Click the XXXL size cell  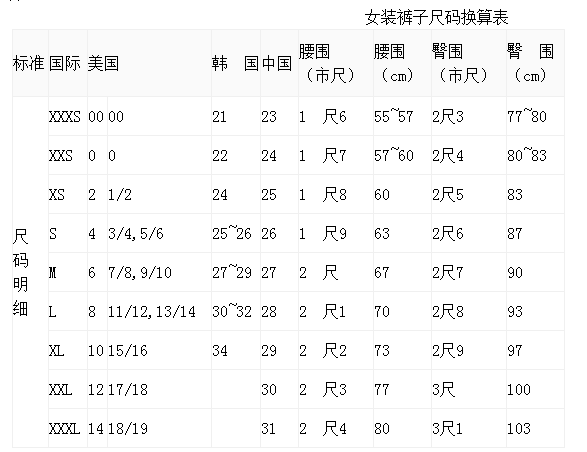[x=65, y=429]
